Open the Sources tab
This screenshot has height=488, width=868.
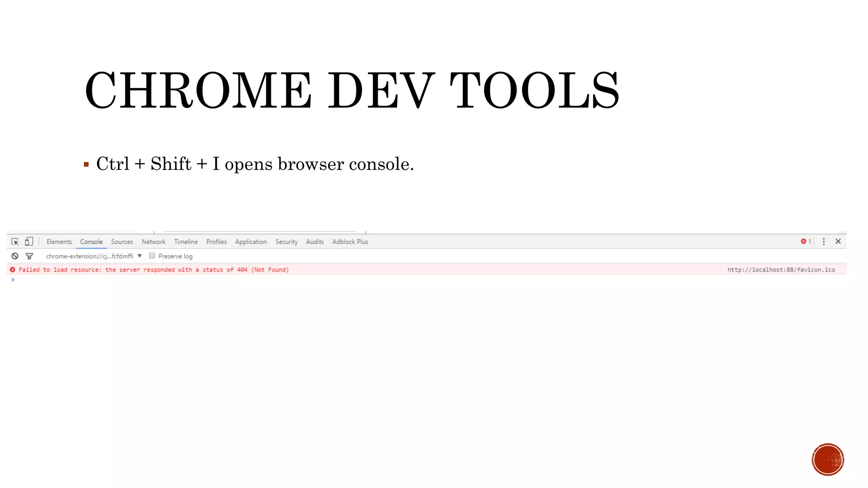[122, 241]
